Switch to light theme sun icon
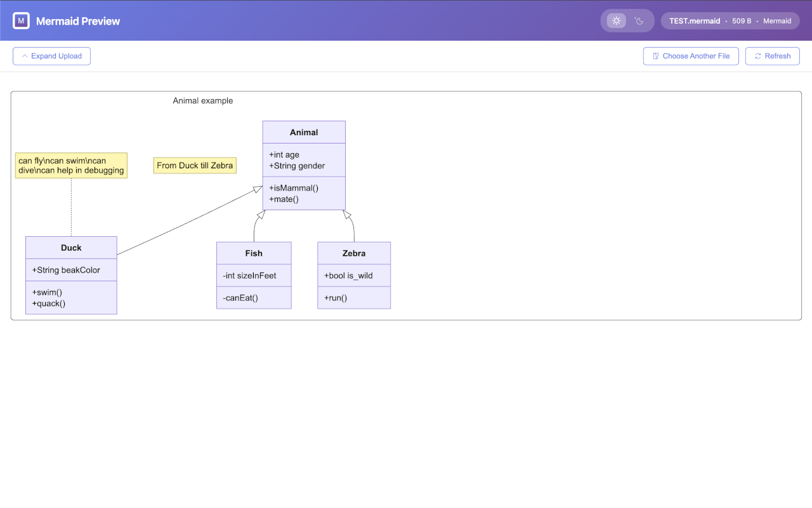This screenshot has height=508, width=812. (x=616, y=21)
